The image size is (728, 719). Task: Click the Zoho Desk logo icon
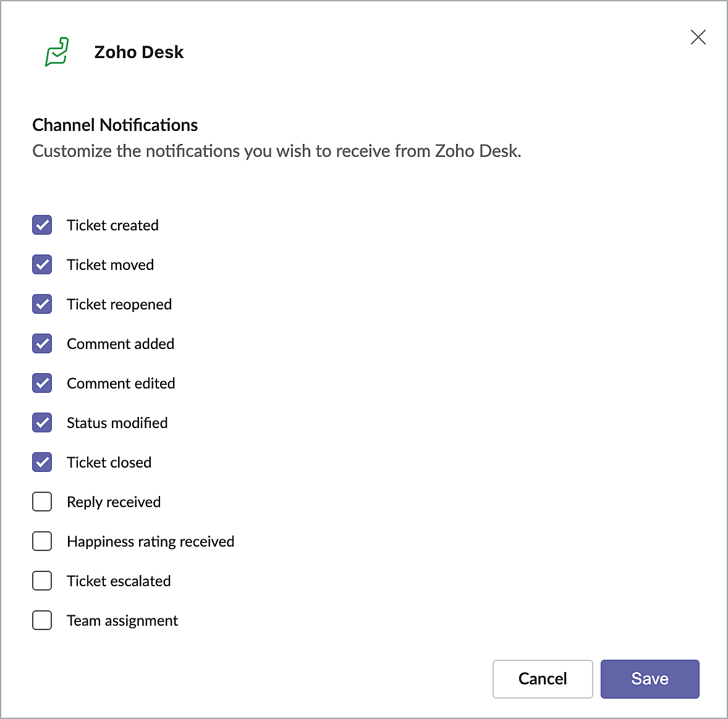click(57, 52)
